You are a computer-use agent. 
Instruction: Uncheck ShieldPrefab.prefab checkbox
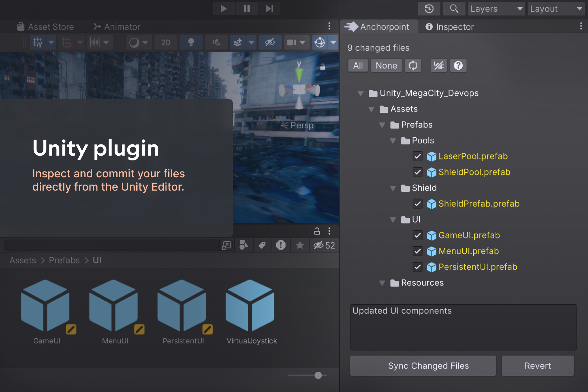pos(417,204)
